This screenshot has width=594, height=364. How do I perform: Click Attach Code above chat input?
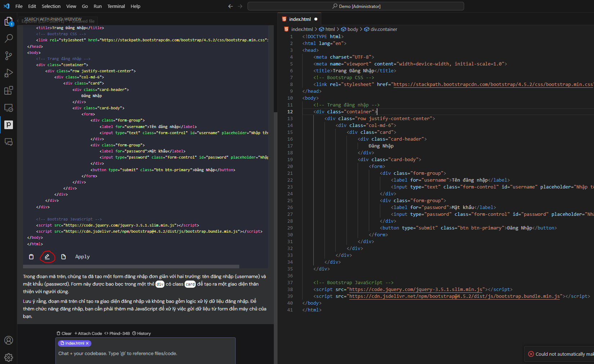pyautogui.click(x=88, y=333)
